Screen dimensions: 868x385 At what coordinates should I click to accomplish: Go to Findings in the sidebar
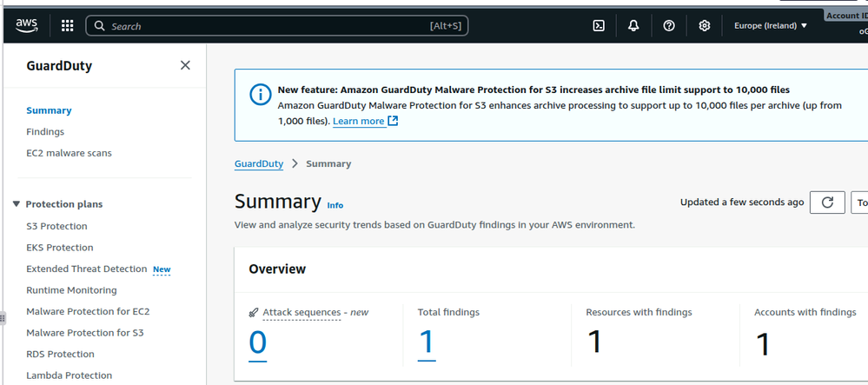45,132
